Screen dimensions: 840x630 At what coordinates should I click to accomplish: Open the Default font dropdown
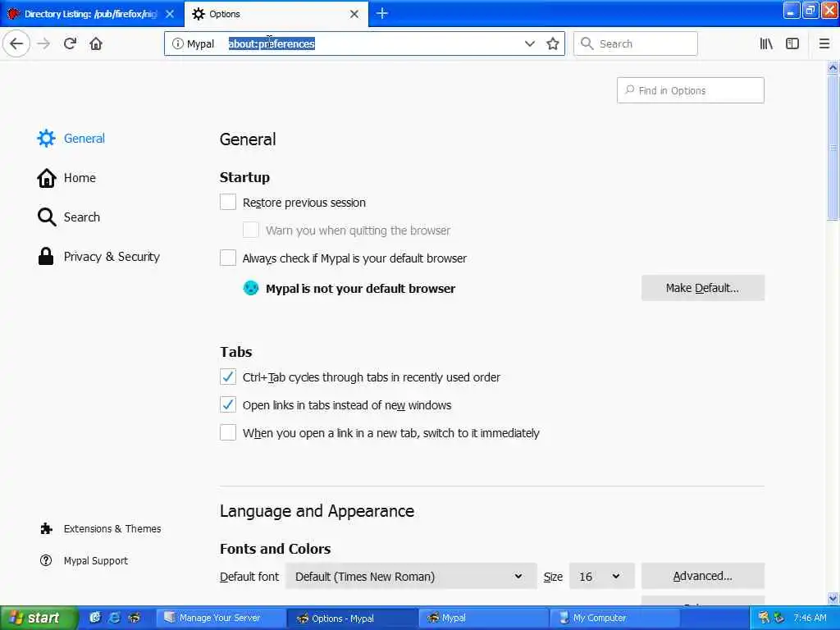point(411,577)
